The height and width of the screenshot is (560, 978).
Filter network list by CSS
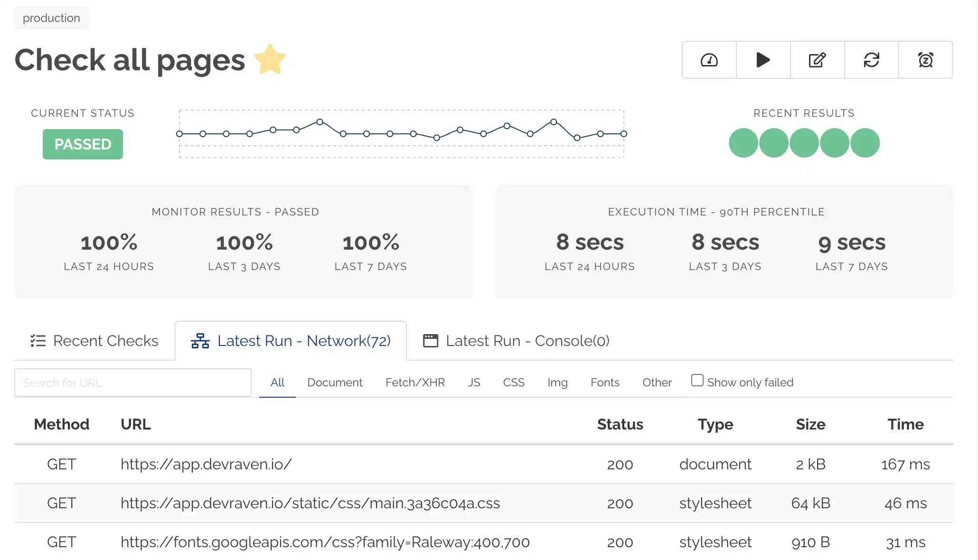point(514,383)
